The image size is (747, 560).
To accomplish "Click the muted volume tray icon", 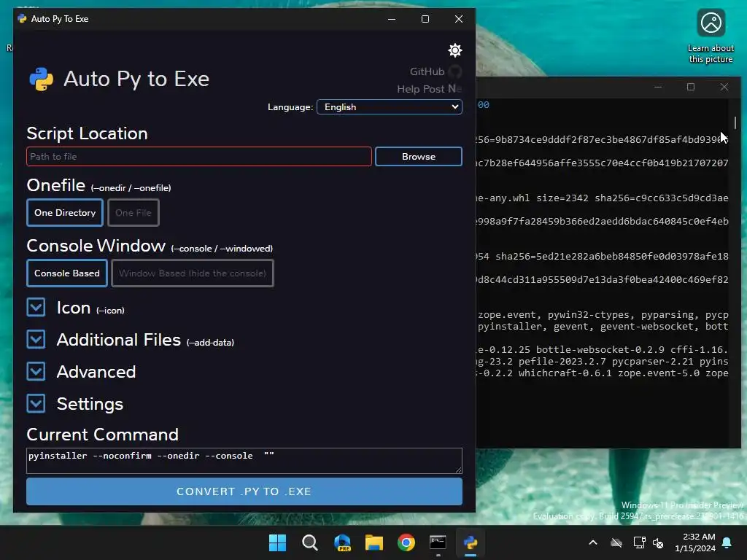I will click(659, 542).
